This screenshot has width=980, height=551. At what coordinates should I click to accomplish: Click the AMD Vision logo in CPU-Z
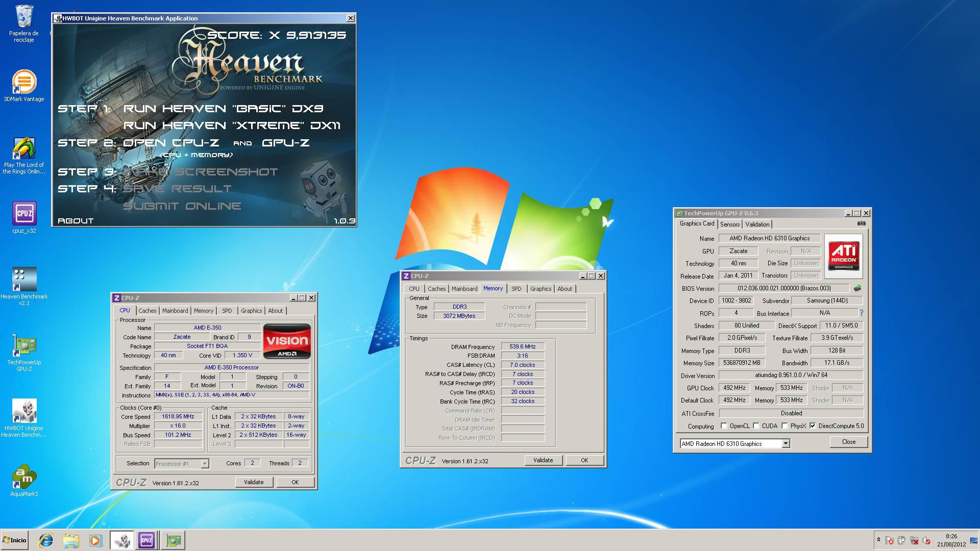[x=287, y=341]
